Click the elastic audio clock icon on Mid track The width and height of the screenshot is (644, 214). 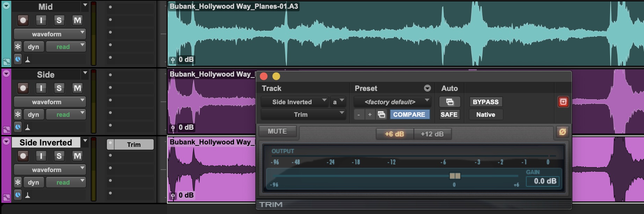coord(18,59)
